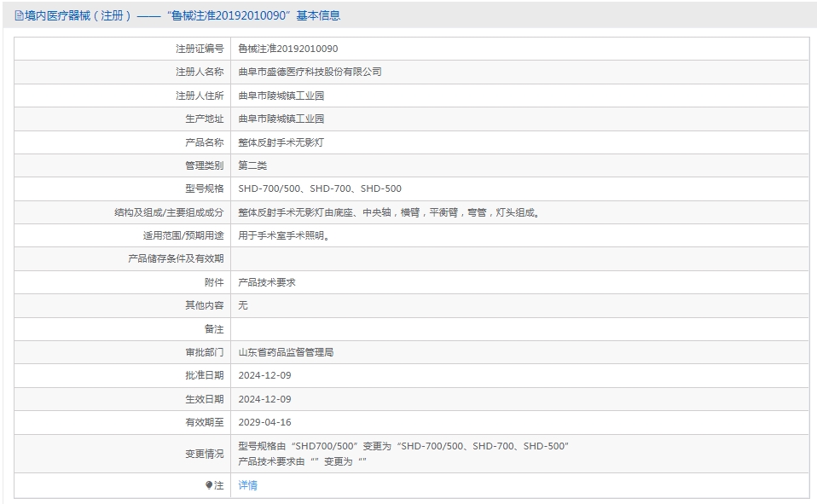This screenshot has height=504, width=817.
Task: Click the 生产地址 label
Action: point(205,119)
